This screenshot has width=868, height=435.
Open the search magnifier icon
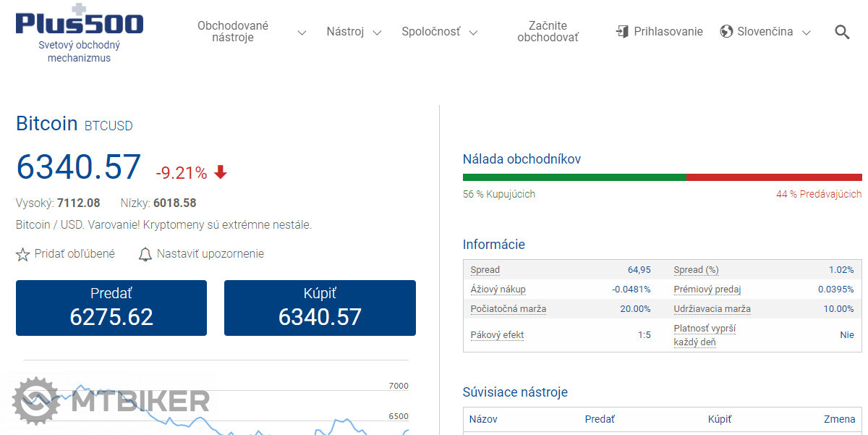click(842, 32)
